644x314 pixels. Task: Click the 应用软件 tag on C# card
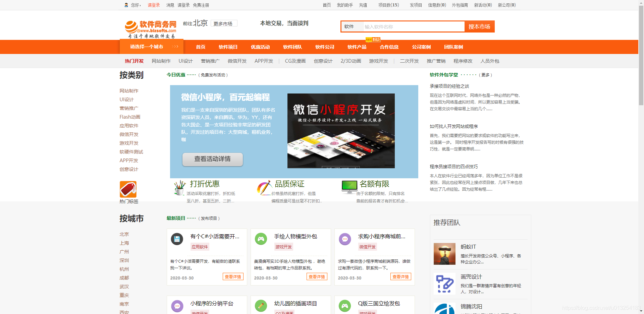(200, 247)
